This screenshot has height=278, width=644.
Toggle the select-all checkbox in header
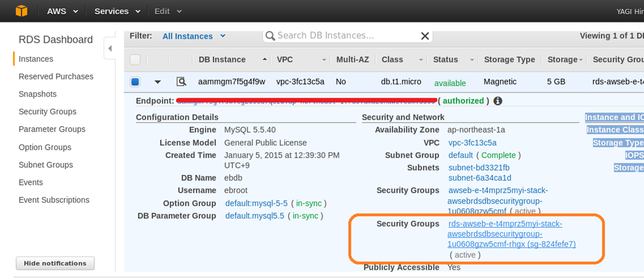135,60
